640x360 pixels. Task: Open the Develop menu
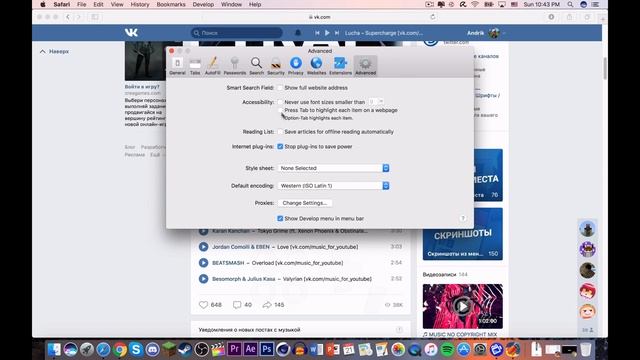(203, 4)
